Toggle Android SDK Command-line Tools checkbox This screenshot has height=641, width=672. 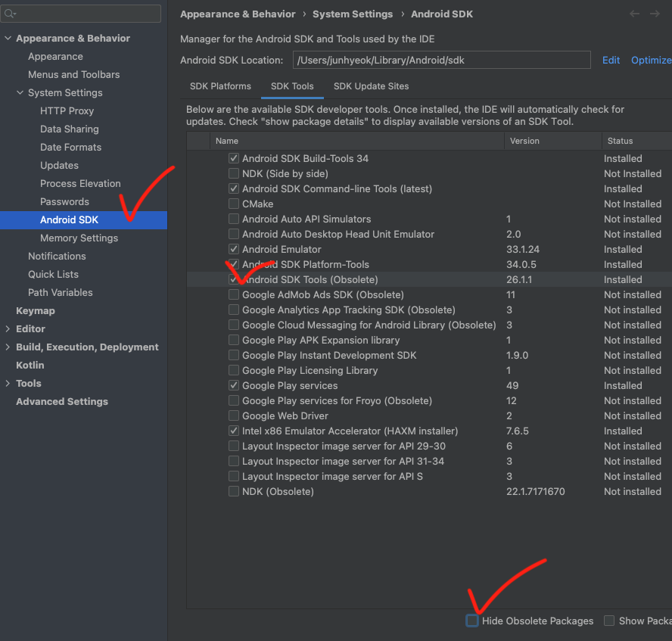coord(234,188)
